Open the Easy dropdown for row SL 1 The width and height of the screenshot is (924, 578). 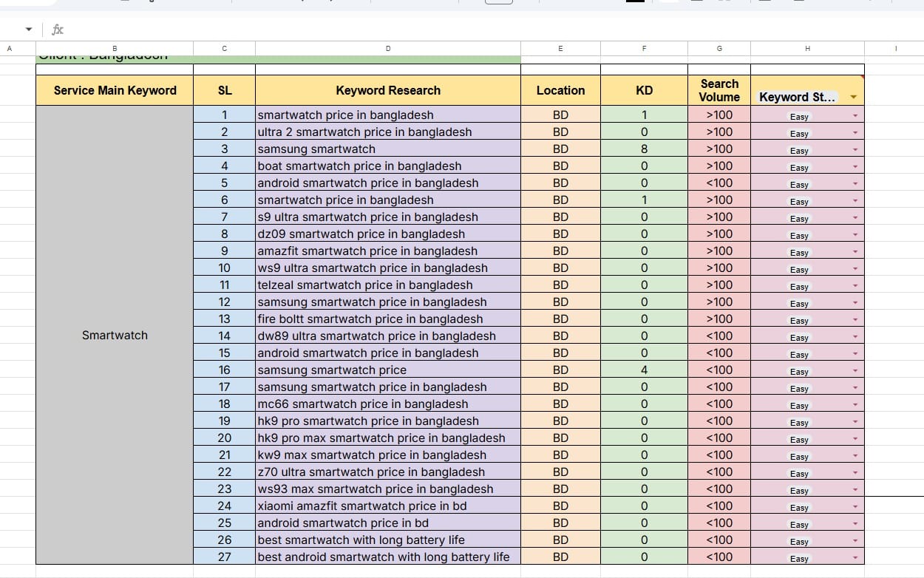854,116
